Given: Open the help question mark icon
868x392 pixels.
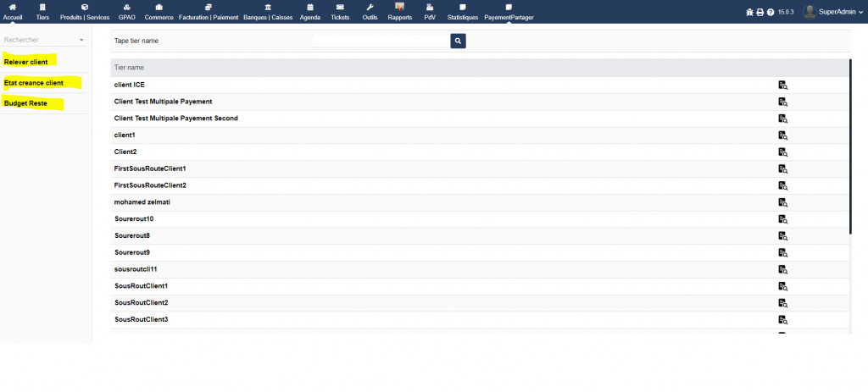Looking at the screenshot, I should [x=771, y=12].
